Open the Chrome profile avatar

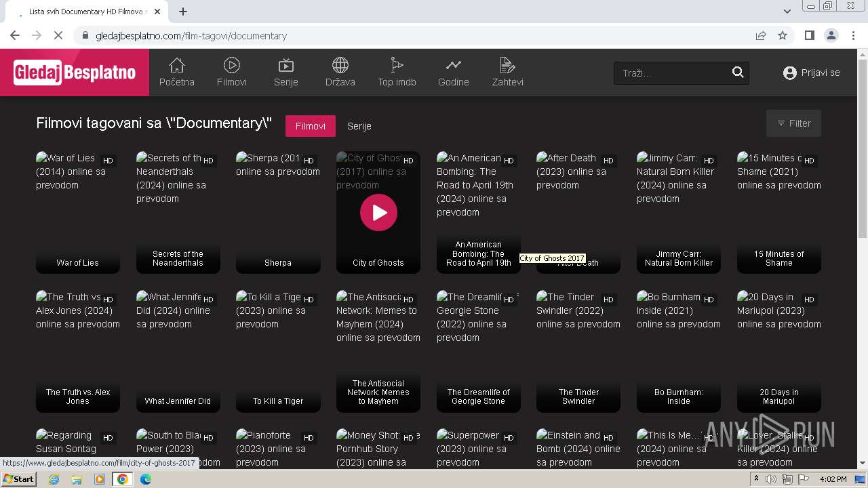(x=831, y=36)
